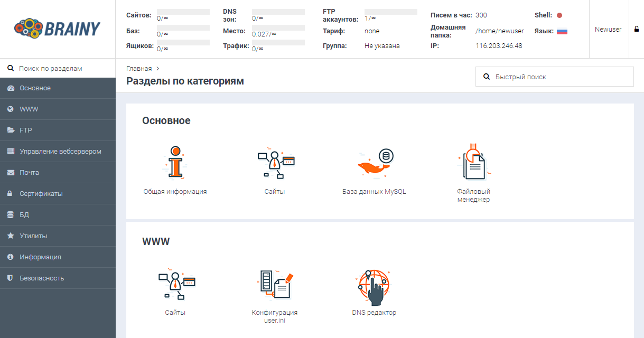Viewport: 644px width, 338px height.
Task: Open the База данных MySQL dolphin icon
Action: pos(374,164)
